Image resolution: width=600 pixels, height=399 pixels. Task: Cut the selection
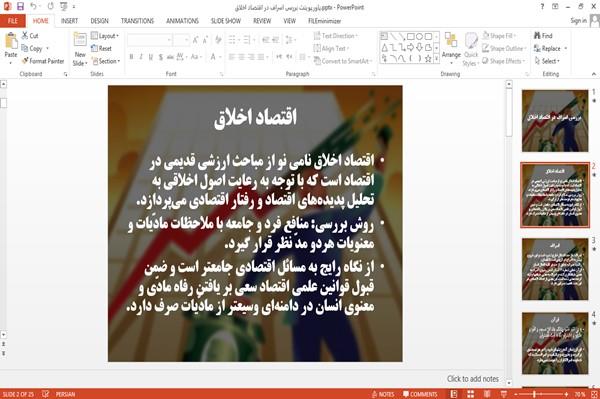pyautogui.click(x=30, y=36)
